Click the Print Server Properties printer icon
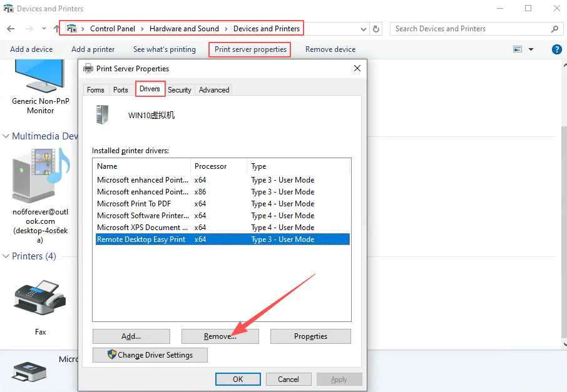Screen dimensions: 567x392 pos(88,68)
